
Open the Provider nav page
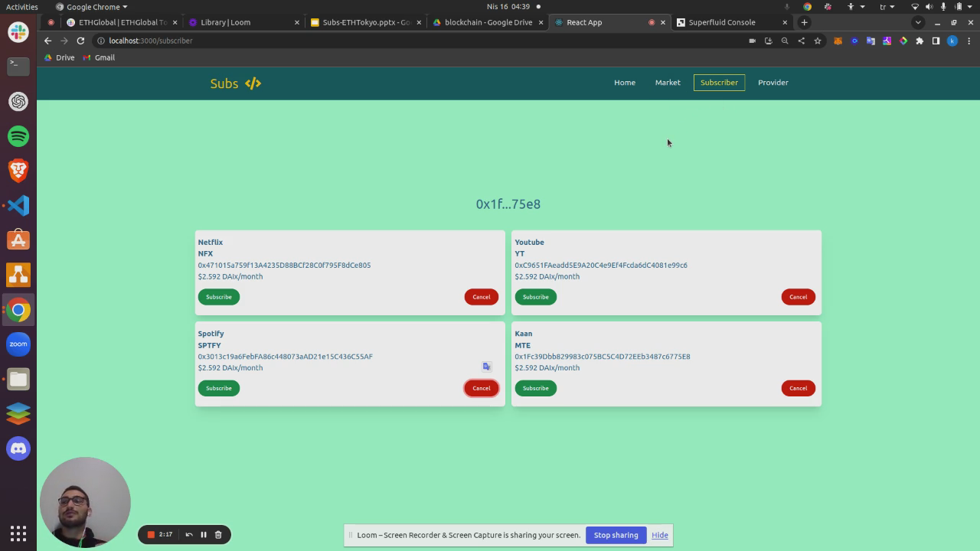pyautogui.click(x=773, y=83)
